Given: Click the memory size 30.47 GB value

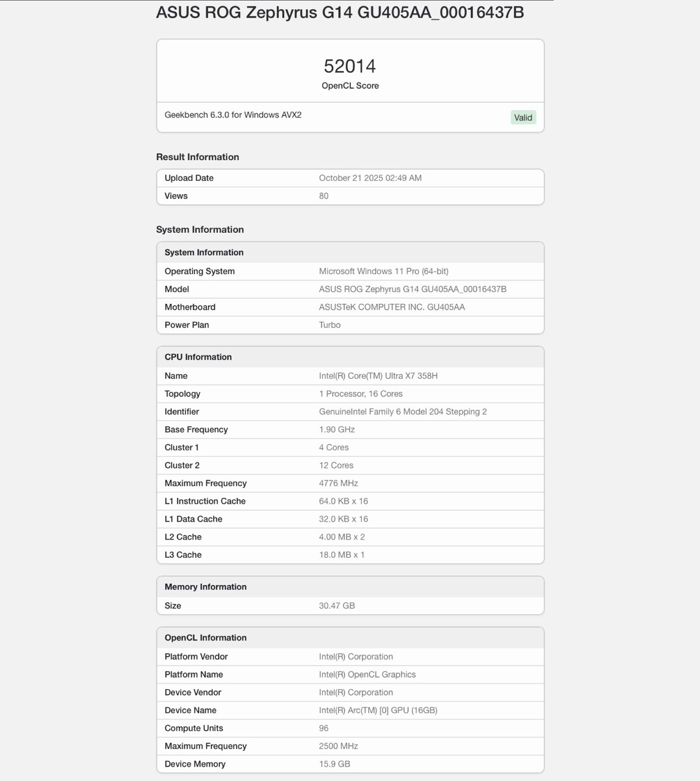Looking at the screenshot, I should point(337,606).
